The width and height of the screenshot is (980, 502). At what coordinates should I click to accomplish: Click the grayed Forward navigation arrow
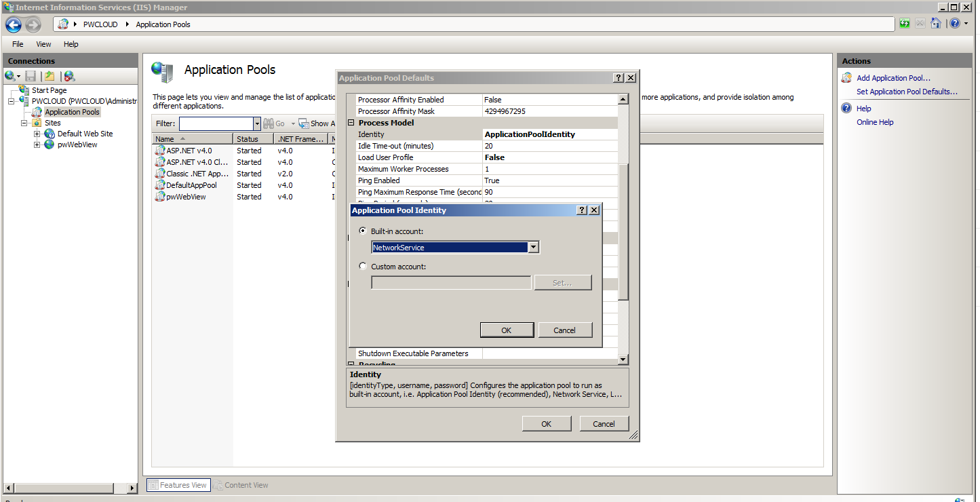(x=33, y=25)
